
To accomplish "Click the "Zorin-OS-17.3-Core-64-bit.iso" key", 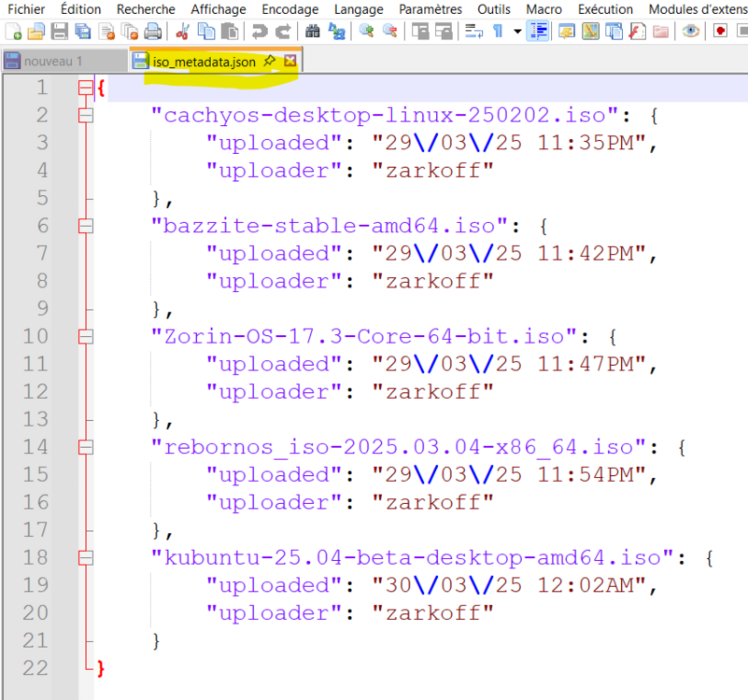I will coord(364,337).
